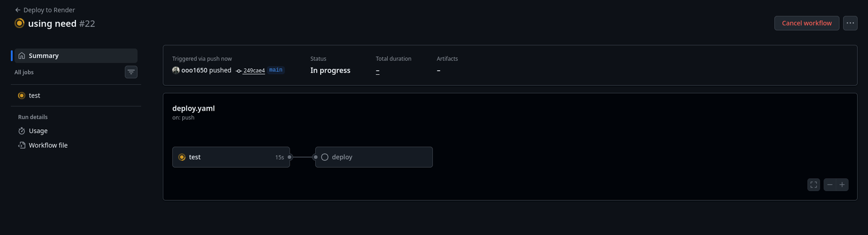Click the three-dots menu beside Cancel workflow
Image resolution: width=868 pixels, height=235 pixels.
pos(850,23)
